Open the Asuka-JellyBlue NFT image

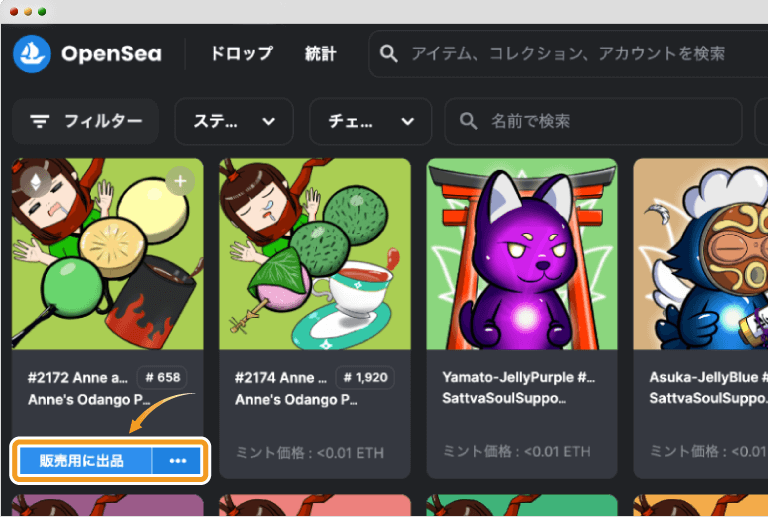(x=700, y=254)
